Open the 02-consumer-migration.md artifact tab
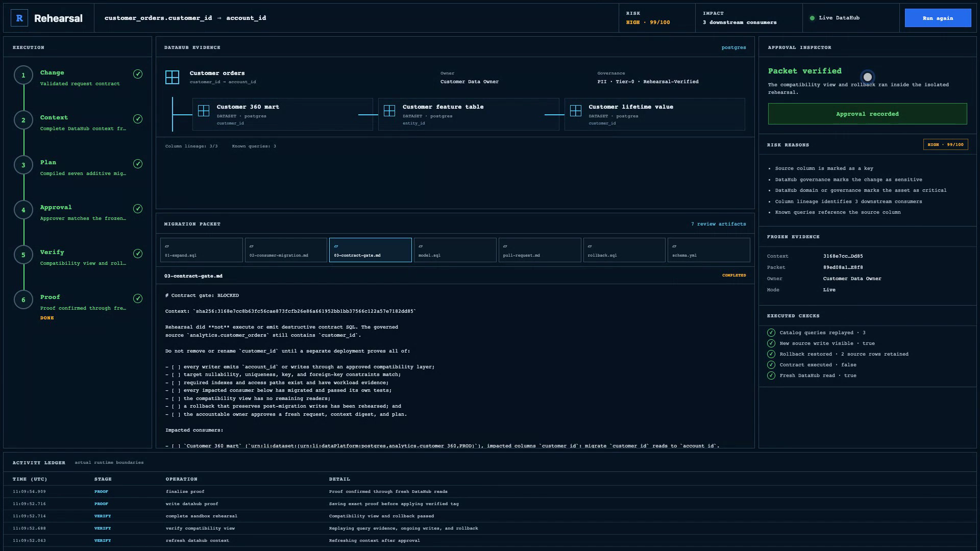This screenshot has height=551, width=980. click(286, 250)
